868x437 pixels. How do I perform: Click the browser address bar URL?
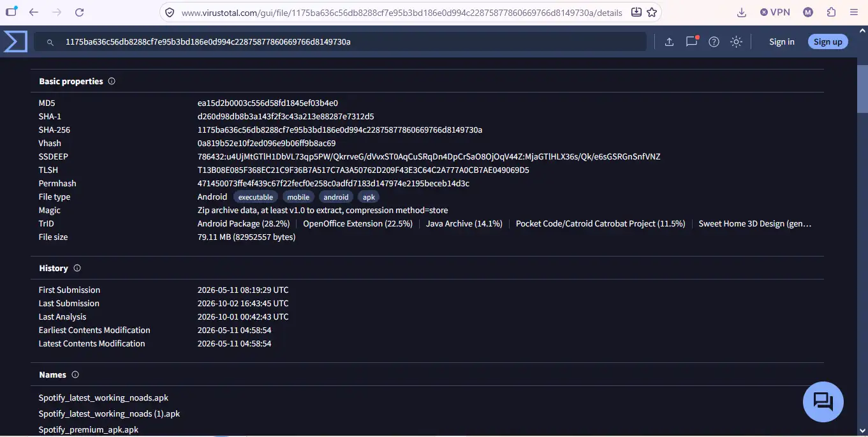[402, 12]
